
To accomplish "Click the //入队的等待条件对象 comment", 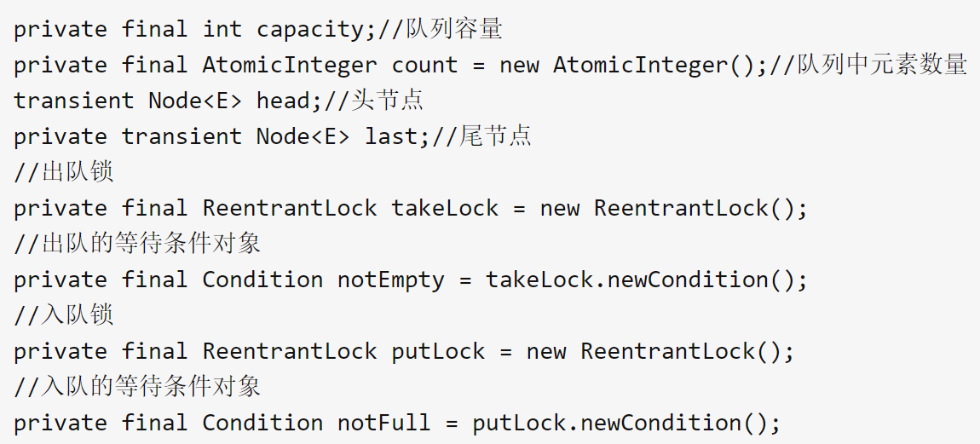I will (x=137, y=387).
